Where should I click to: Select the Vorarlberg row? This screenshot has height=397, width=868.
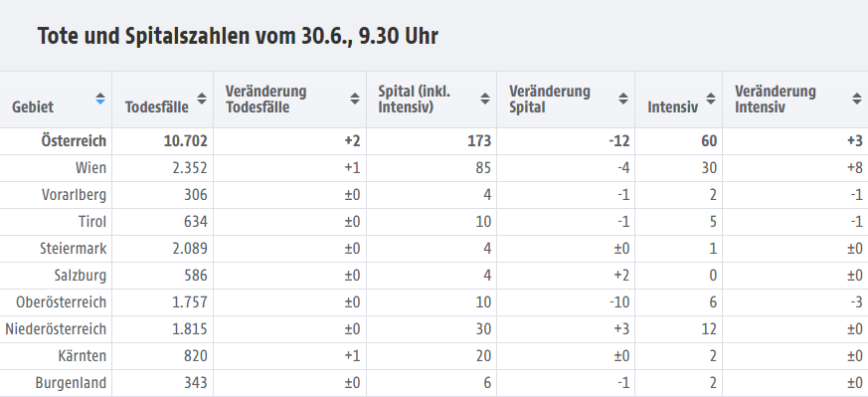point(434,195)
